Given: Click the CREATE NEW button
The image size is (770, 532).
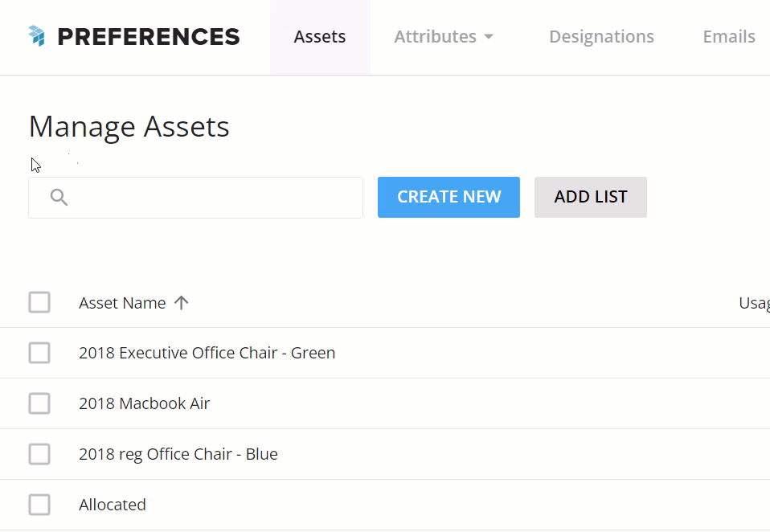Looking at the screenshot, I should tap(448, 197).
